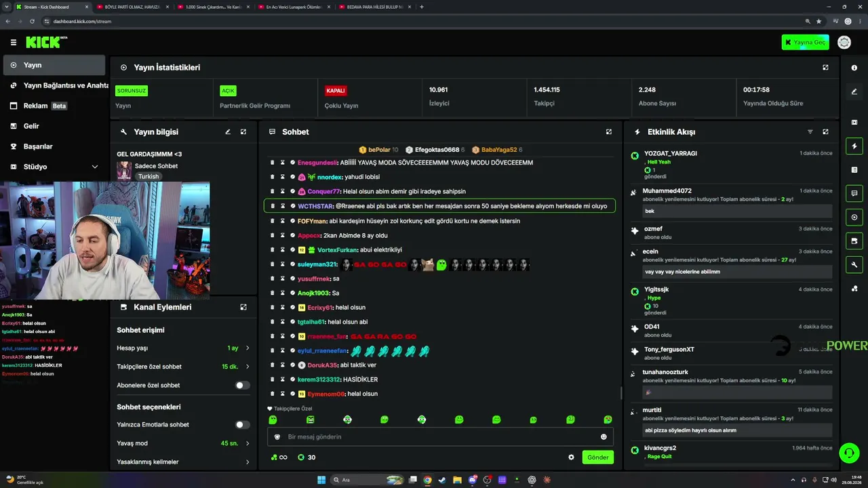Viewport: 868px width, 488px height.
Task: Open Steam from the taskbar
Action: 442,480
